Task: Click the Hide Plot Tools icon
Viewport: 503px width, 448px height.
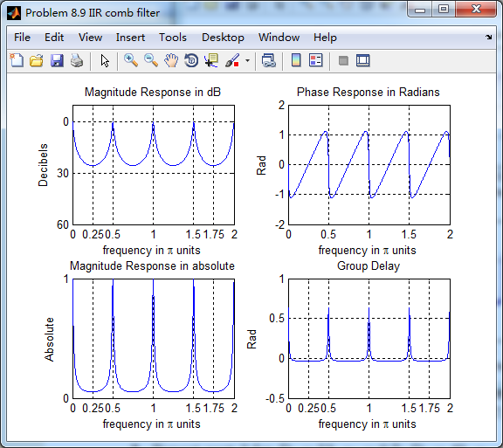Action: [343, 60]
